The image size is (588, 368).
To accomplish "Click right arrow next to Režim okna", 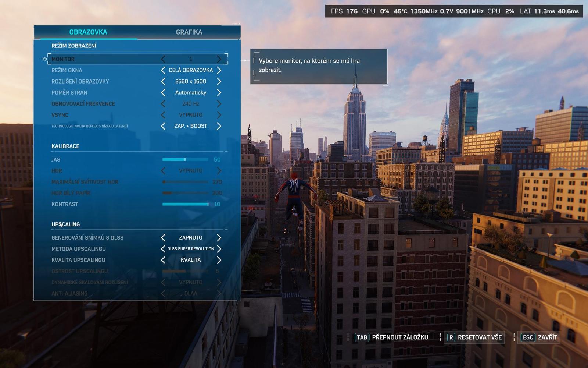I will coord(219,70).
